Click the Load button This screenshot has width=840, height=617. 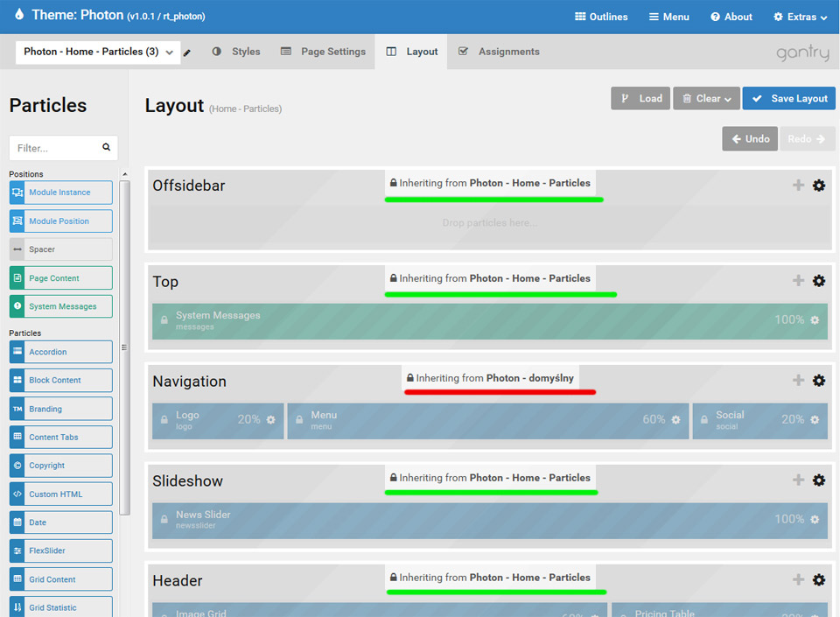coord(640,99)
